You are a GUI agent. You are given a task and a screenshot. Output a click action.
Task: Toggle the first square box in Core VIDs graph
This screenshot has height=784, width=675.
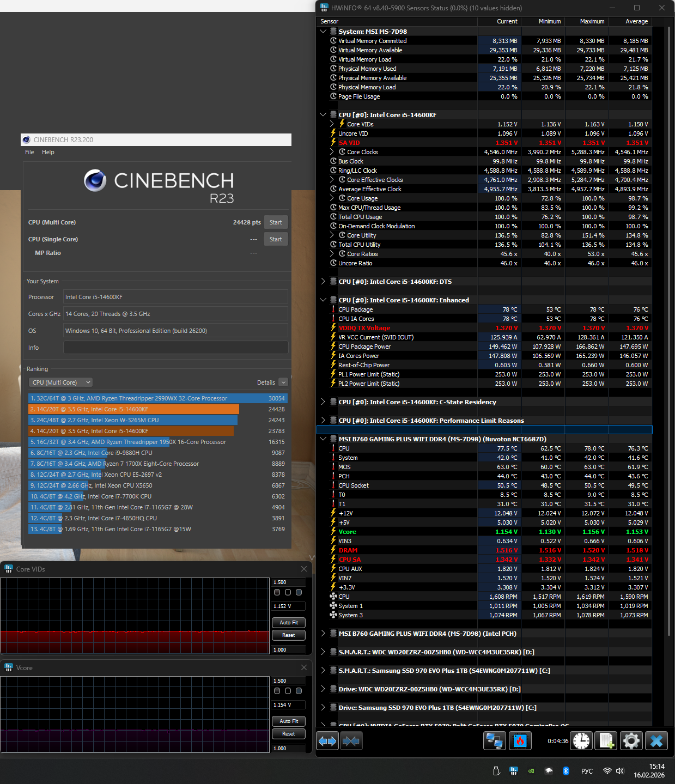(277, 592)
